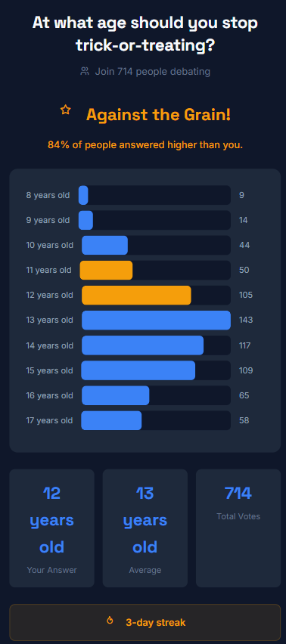Click the 17 years old bar
The height and width of the screenshot is (644, 286).
(111, 420)
